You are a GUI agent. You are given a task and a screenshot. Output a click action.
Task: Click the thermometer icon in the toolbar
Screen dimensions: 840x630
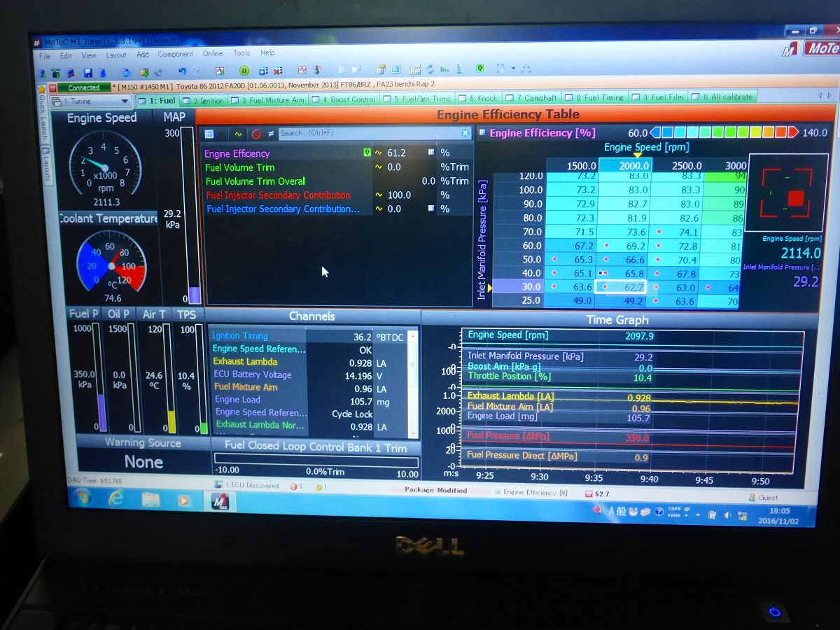tap(316, 70)
